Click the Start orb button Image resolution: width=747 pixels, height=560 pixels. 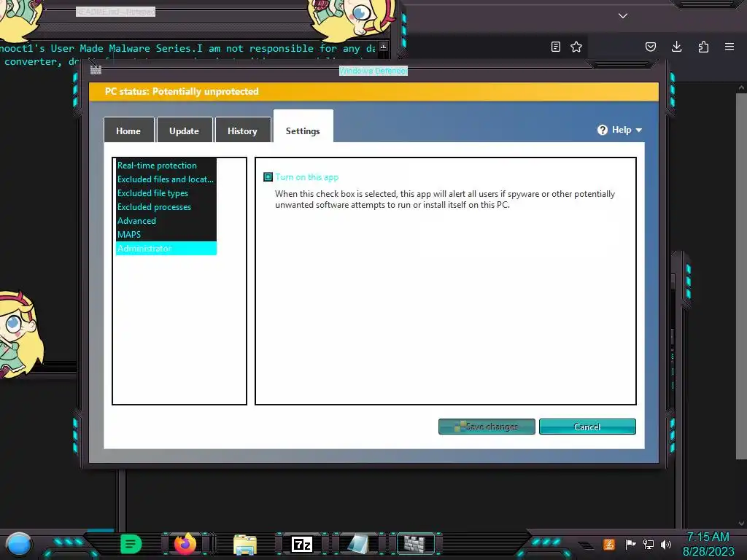point(18,544)
